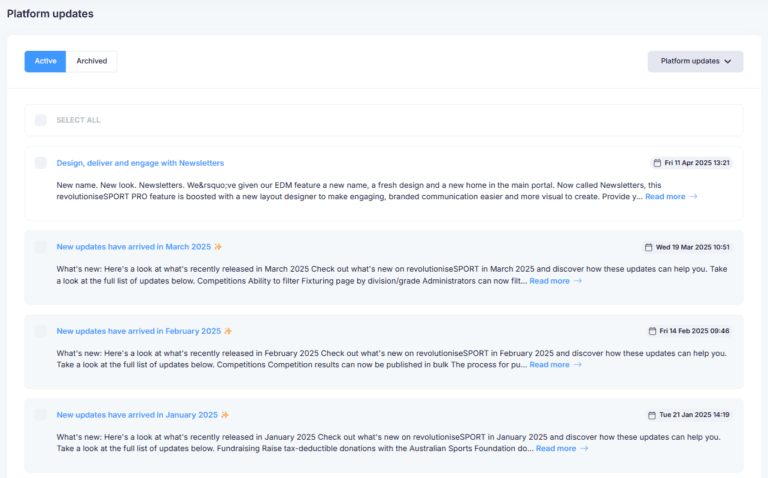Click the calendar icon beside Fri 11 Apr 2025
768x478 pixels.
pyautogui.click(x=657, y=163)
